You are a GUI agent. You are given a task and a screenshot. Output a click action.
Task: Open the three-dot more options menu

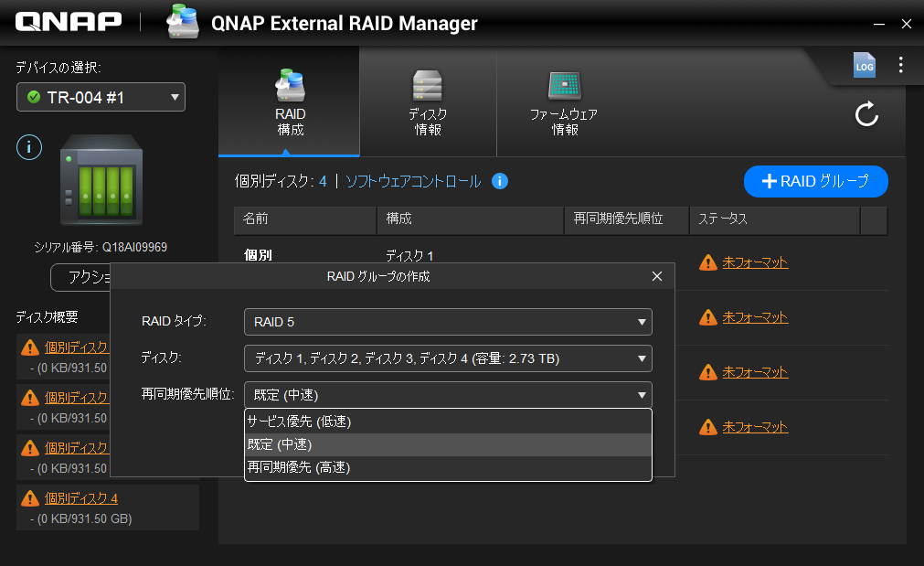(900, 65)
